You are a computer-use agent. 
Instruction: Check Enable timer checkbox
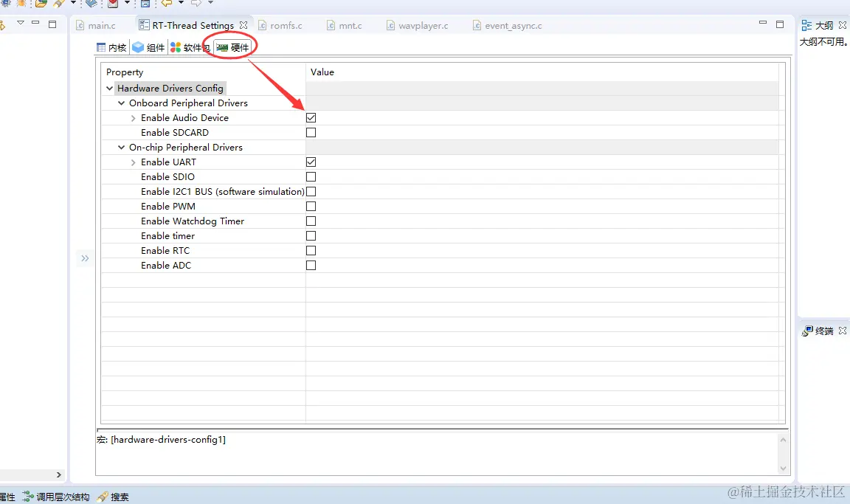[311, 235]
